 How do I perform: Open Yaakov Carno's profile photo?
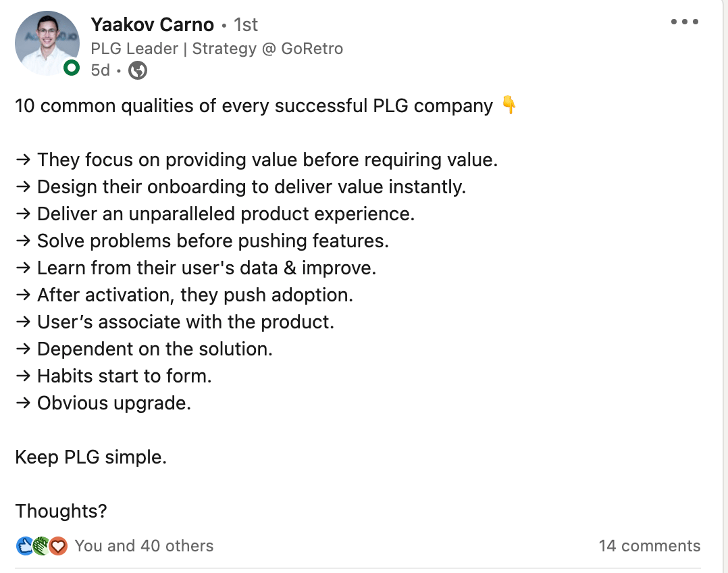(x=47, y=43)
